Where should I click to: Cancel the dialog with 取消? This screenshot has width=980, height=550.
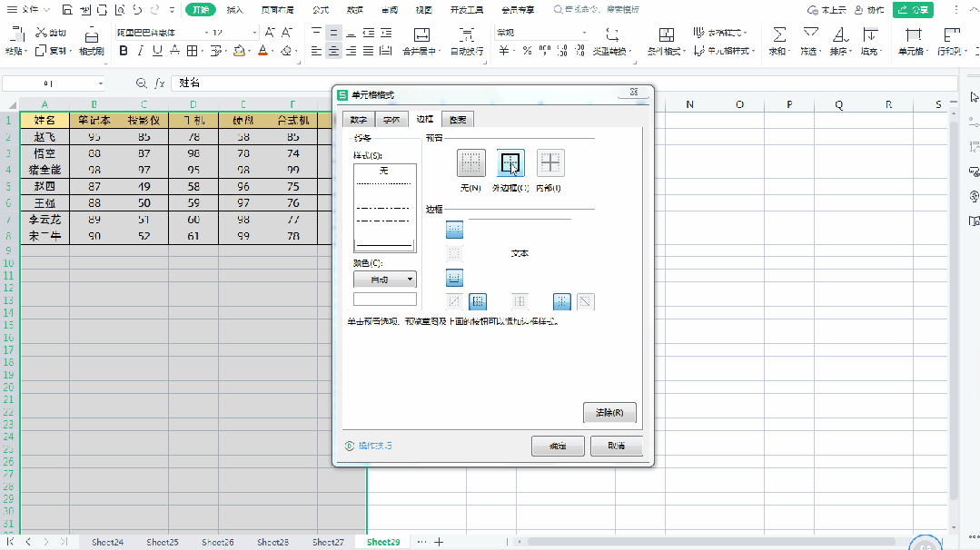tap(617, 446)
